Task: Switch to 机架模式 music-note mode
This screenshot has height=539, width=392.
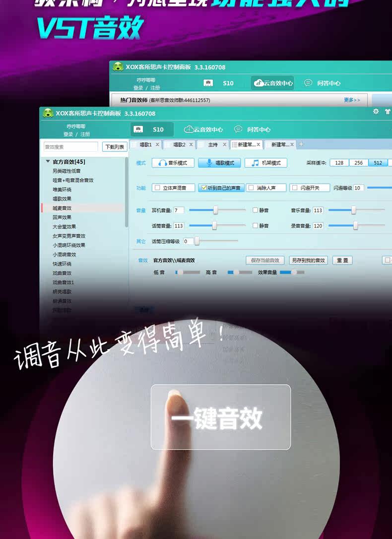Action: point(266,163)
